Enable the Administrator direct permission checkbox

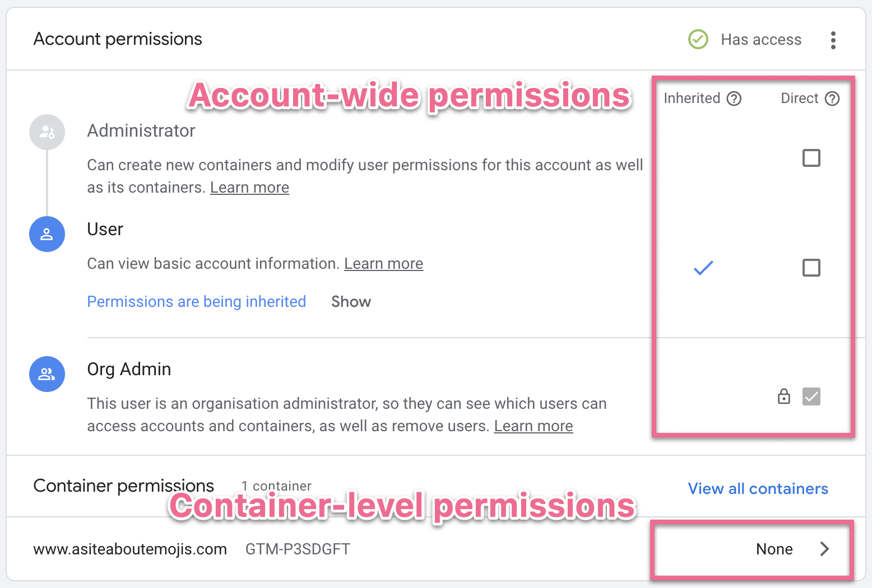[811, 158]
